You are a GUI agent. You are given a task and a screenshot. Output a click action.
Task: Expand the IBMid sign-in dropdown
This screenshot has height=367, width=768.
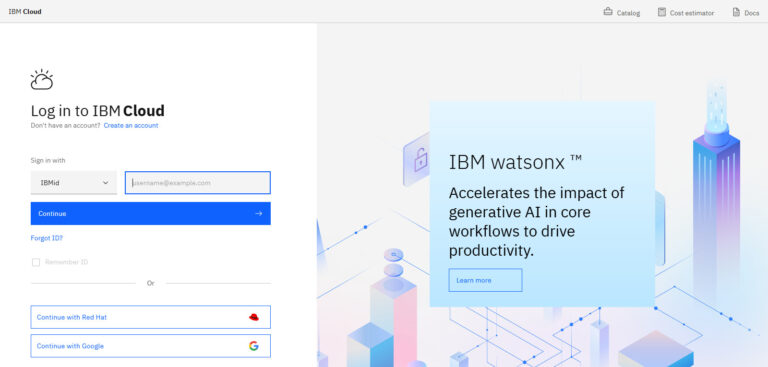tap(74, 183)
